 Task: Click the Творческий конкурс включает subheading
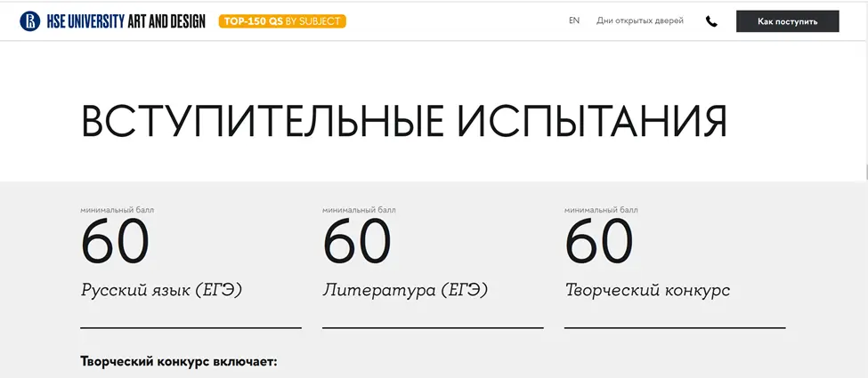click(x=179, y=362)
